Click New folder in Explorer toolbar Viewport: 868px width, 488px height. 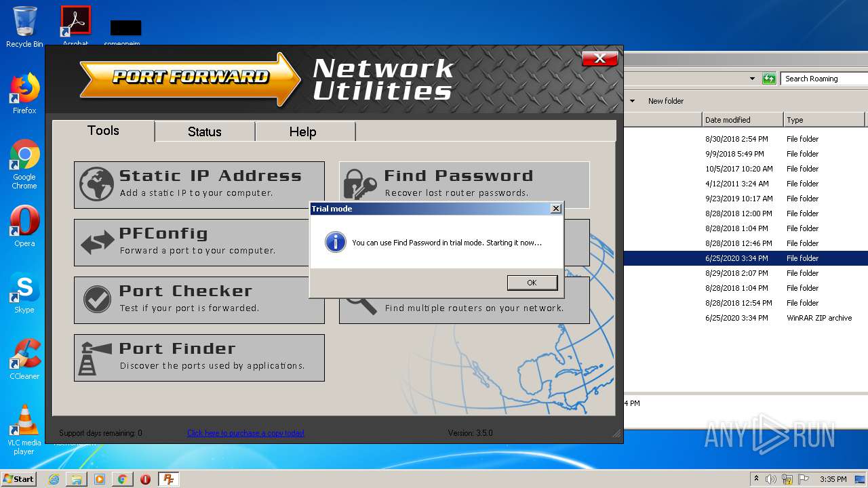point(665,101)
